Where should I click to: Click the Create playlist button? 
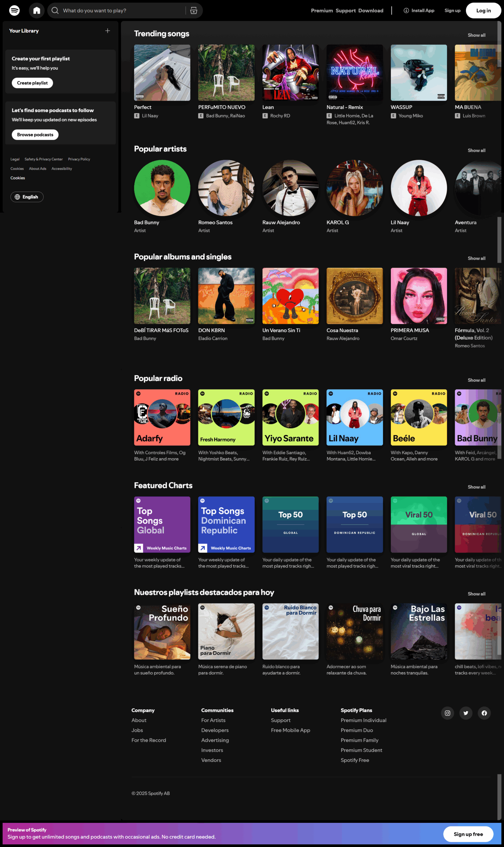(32, 83)
